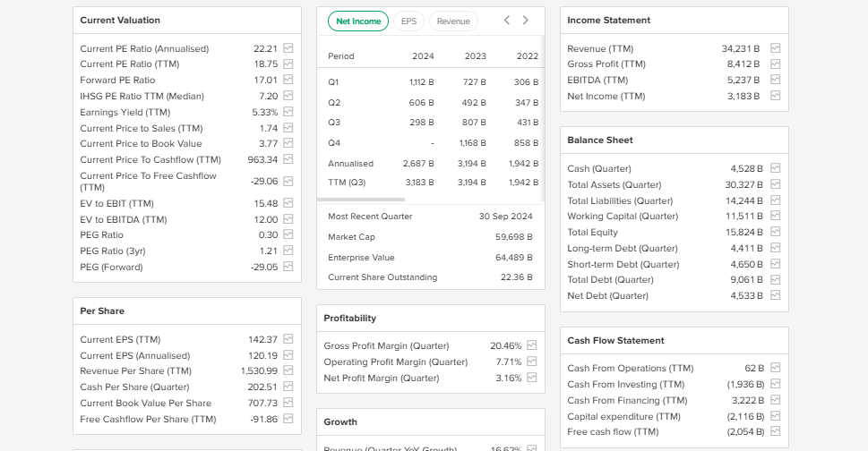Open chart for Cash From Operations (TTM)
Viewport: 868px width, 451px height.
point(776,368)
